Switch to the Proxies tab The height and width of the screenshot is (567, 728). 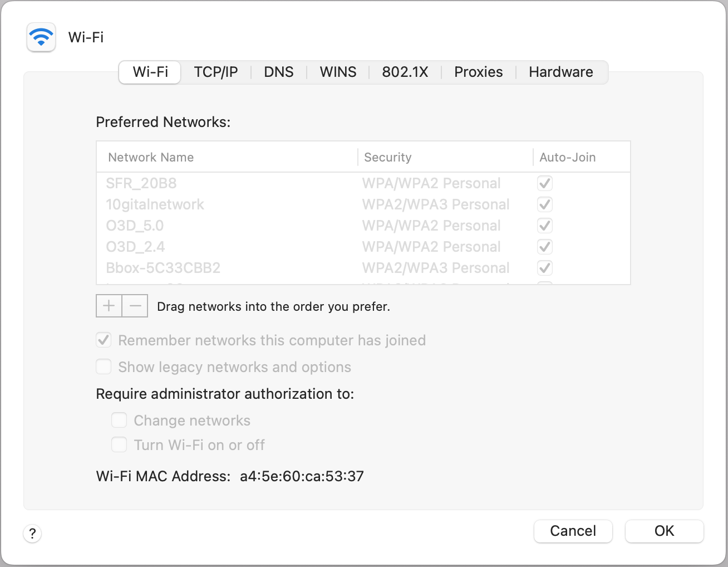pyautogui.click(x=478, y=72)
